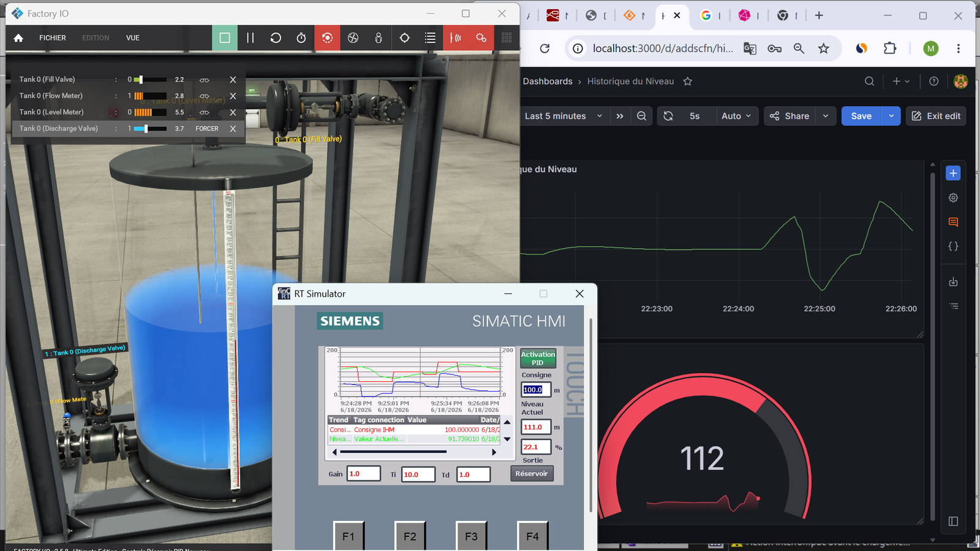The image size is (980, 551).
Task: Open a new browser tab
Action: [819, 15]
